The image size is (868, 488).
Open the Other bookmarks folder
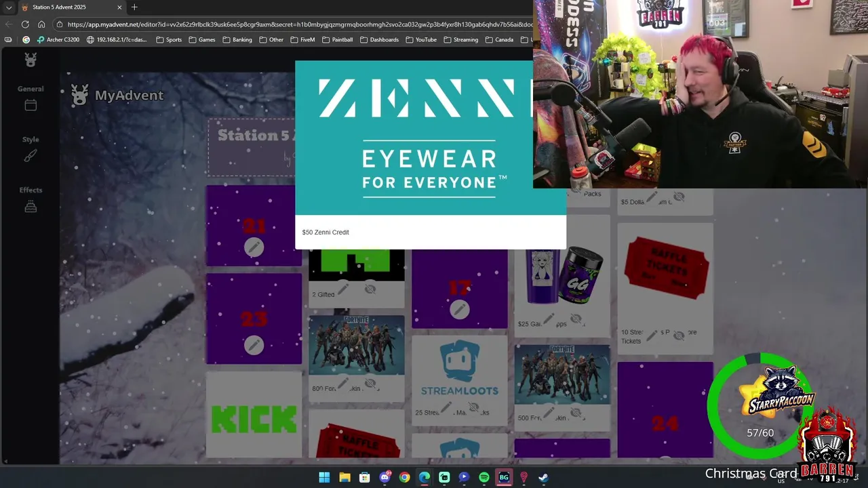[x=271, y=40]
